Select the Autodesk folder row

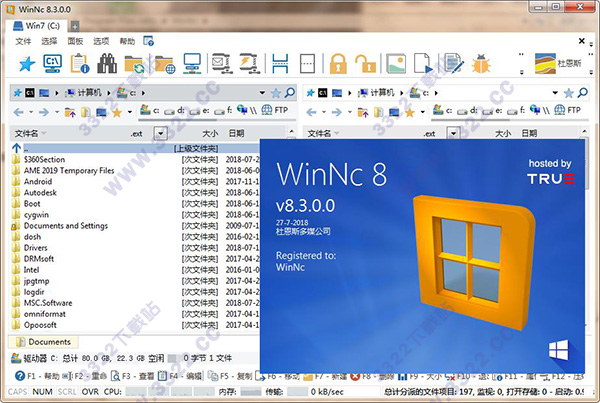pos(134,193)
